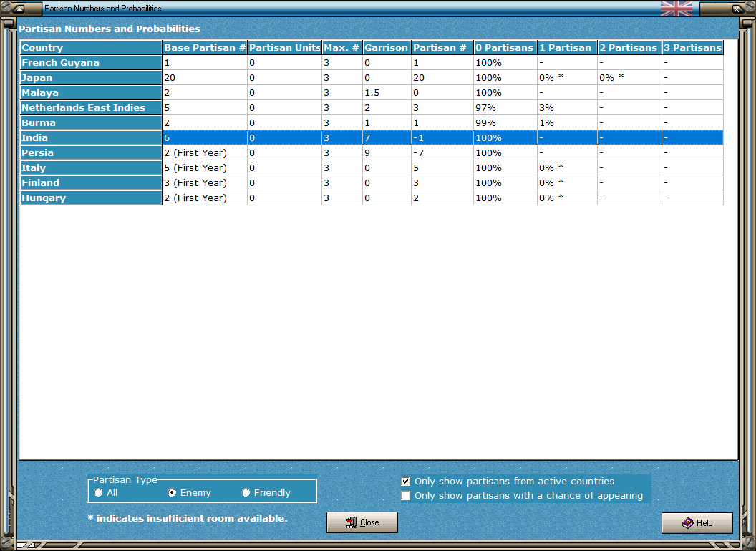Click the Close button
Screen dimensions: 756x551
(x=362, y=522)
